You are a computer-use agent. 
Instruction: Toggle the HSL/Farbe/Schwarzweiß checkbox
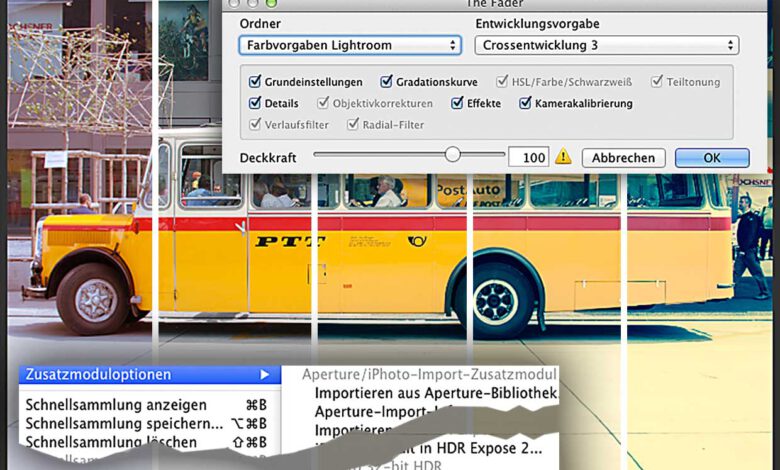502,82
